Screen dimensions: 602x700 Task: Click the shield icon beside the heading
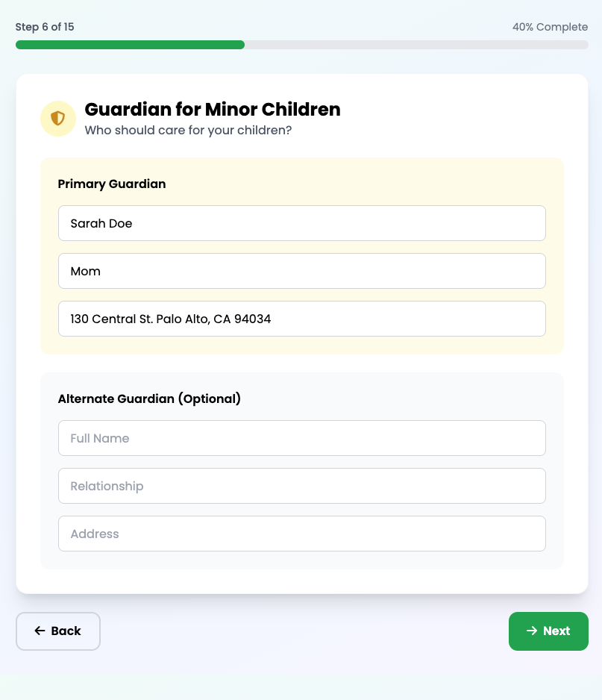57,119
